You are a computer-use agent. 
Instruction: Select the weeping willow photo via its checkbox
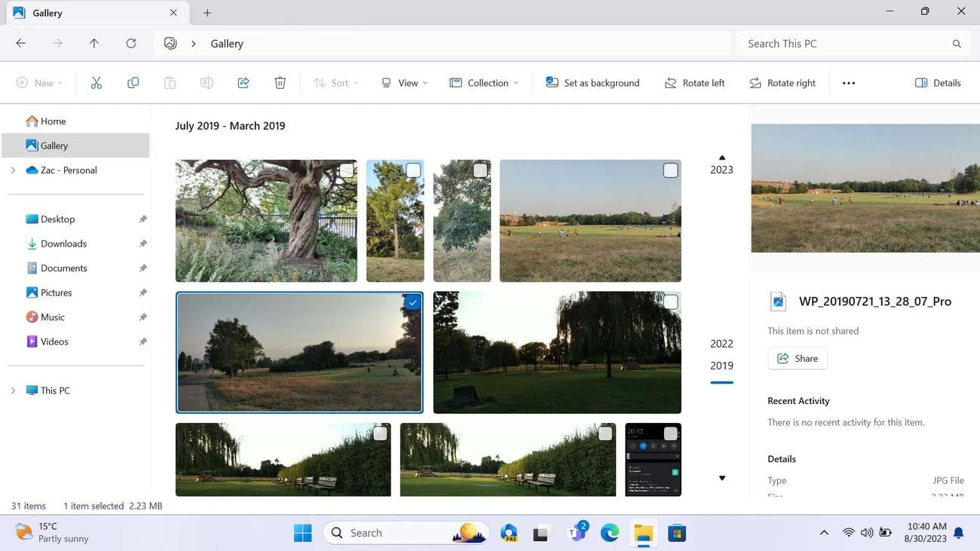pos(670,302)
